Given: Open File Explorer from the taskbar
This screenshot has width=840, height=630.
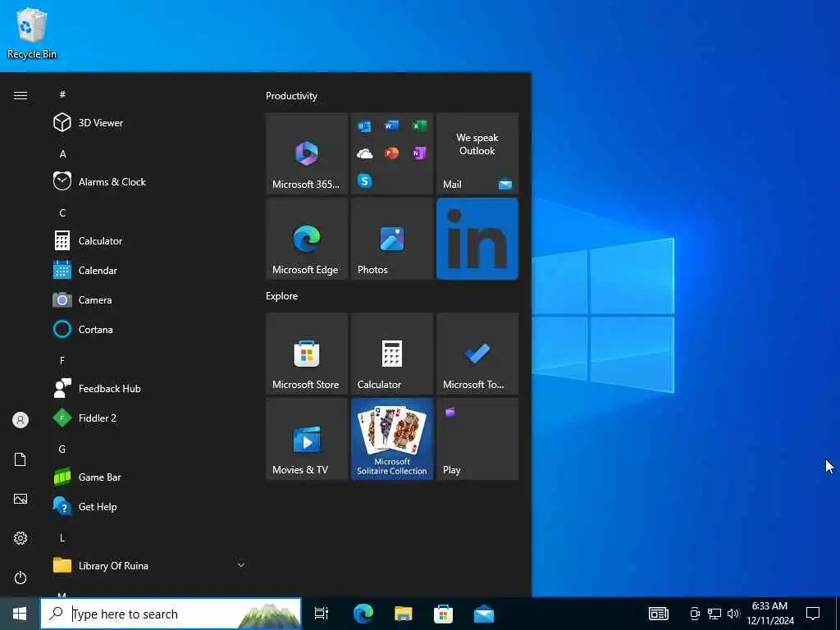Looking at the screenshot, I should point(404,614).
